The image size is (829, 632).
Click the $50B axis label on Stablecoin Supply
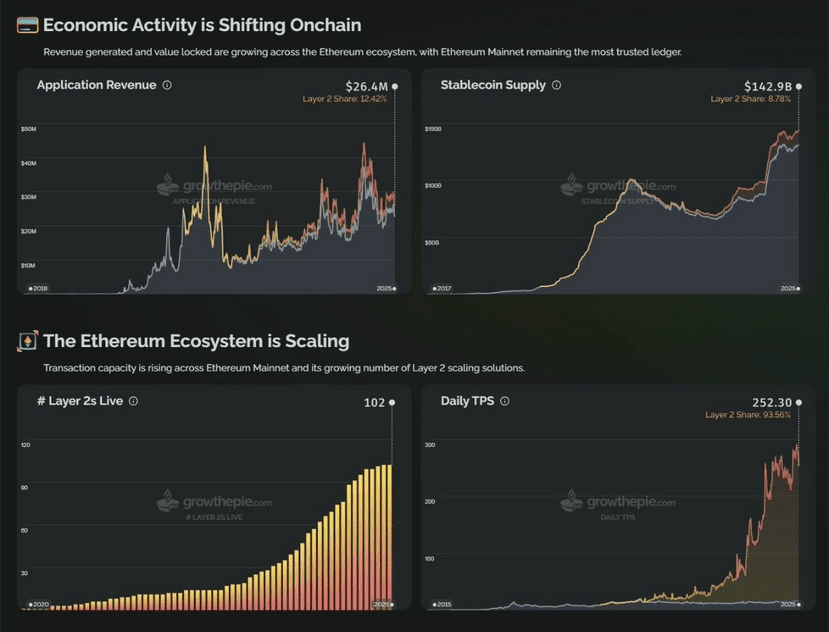432,243
